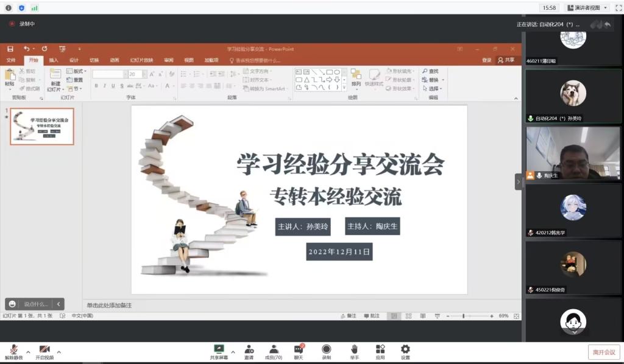Toggle bold B formatting

point(96,85)
